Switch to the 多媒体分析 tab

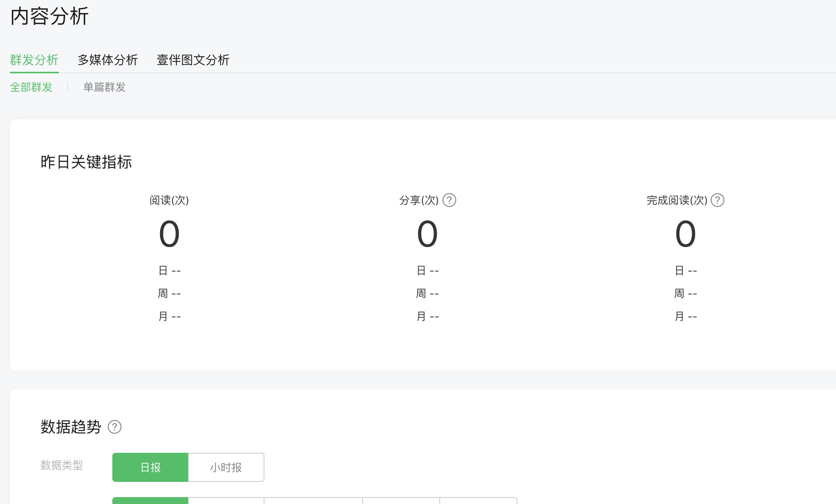[108, 60]
